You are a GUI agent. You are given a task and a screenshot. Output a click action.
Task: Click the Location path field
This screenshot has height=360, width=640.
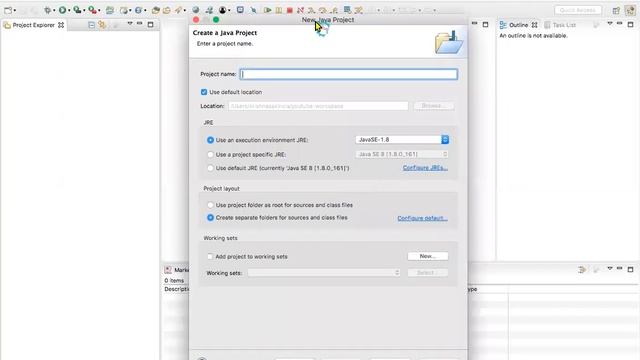318,106
